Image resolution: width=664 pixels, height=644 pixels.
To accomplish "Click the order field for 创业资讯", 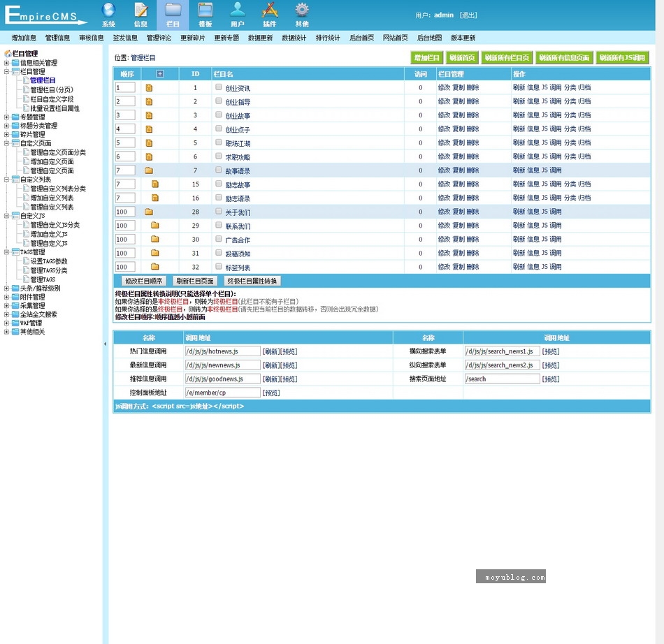I will pyautogui.click(x=125, y=88).
